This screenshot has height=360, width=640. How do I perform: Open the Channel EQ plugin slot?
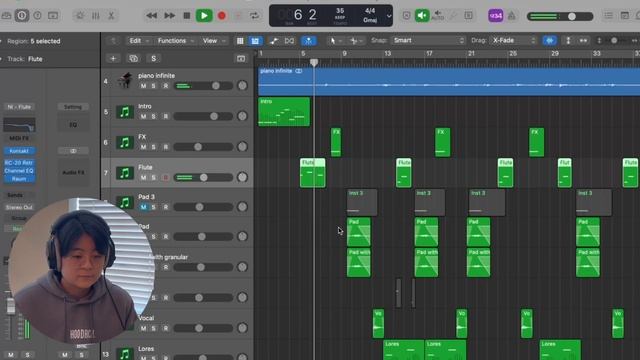19,171
